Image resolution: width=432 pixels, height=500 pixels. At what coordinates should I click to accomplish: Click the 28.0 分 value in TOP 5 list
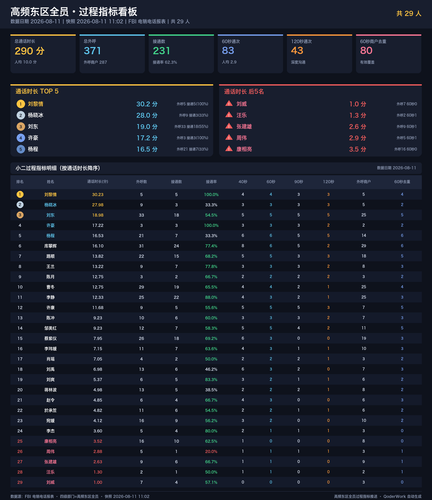[x=147, y=116]
